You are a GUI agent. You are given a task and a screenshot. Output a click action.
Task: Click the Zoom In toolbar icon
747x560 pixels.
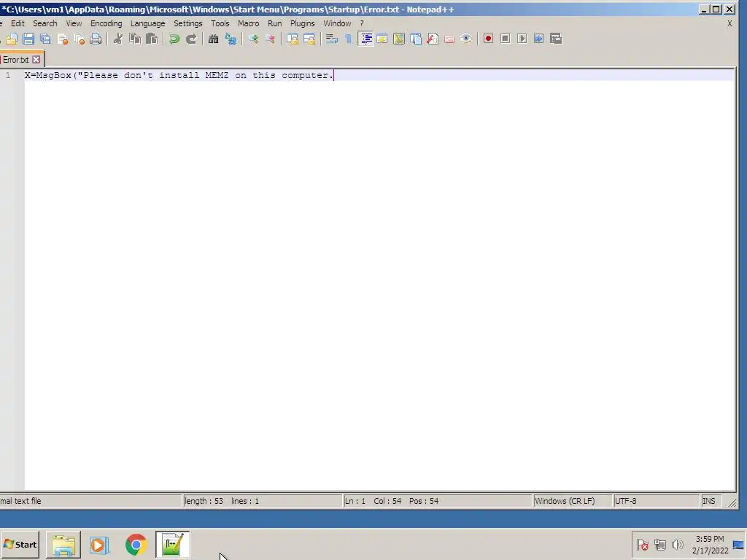click(253, 39)
